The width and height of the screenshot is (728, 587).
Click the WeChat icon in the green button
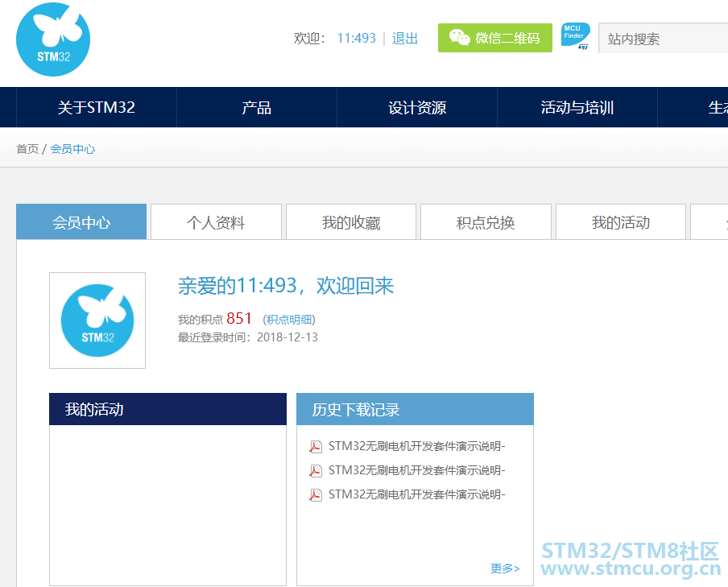coord(459,38)
